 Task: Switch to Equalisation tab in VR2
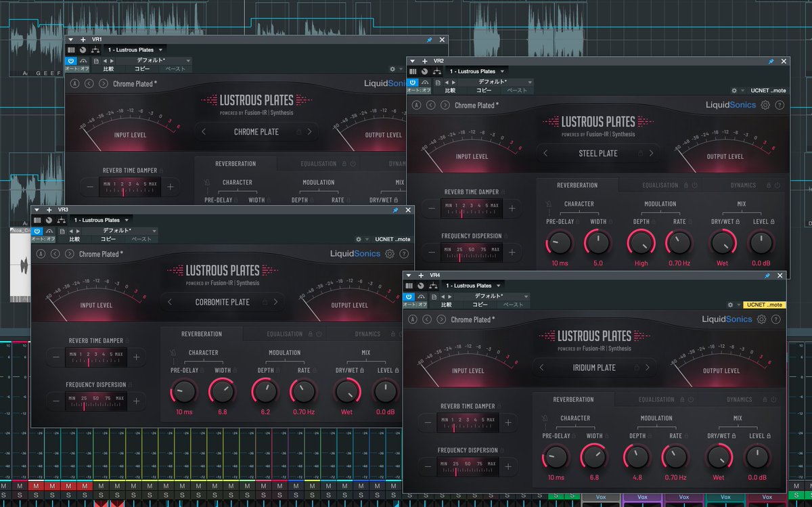660,185
